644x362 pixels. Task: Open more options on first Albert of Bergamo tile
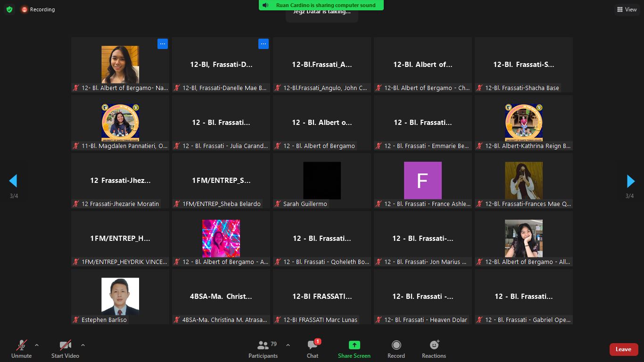click(x=162, y=44)
